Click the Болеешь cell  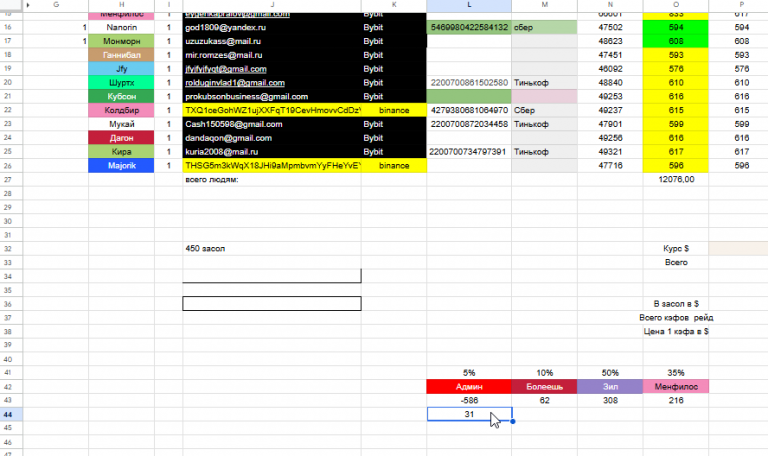point(544,386)
